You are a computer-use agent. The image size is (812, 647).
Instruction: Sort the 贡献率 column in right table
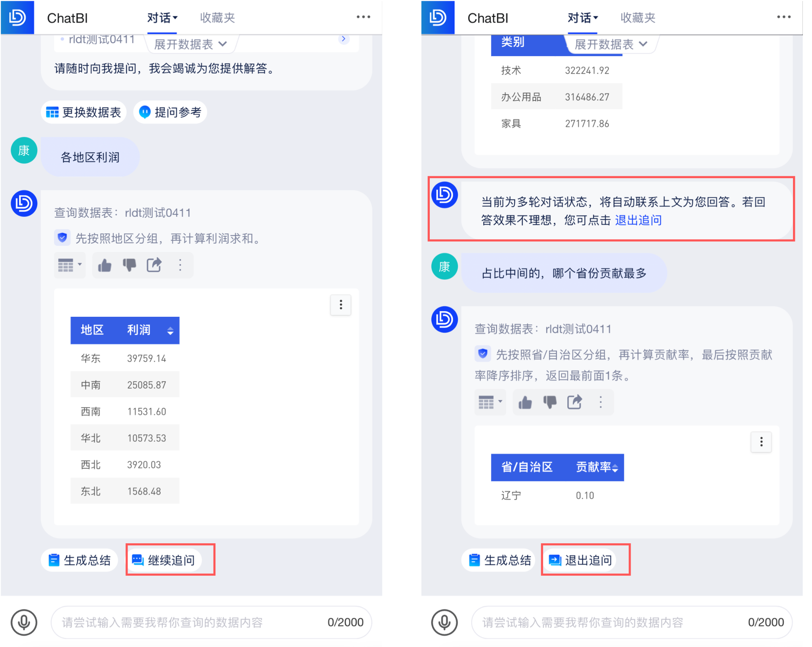615,468
